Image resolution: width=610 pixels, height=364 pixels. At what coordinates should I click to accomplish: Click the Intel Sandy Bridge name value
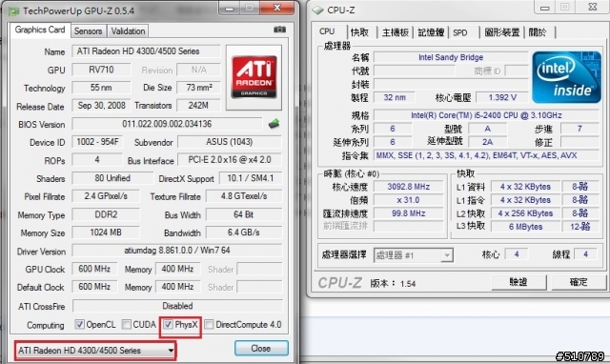point(451,57)
